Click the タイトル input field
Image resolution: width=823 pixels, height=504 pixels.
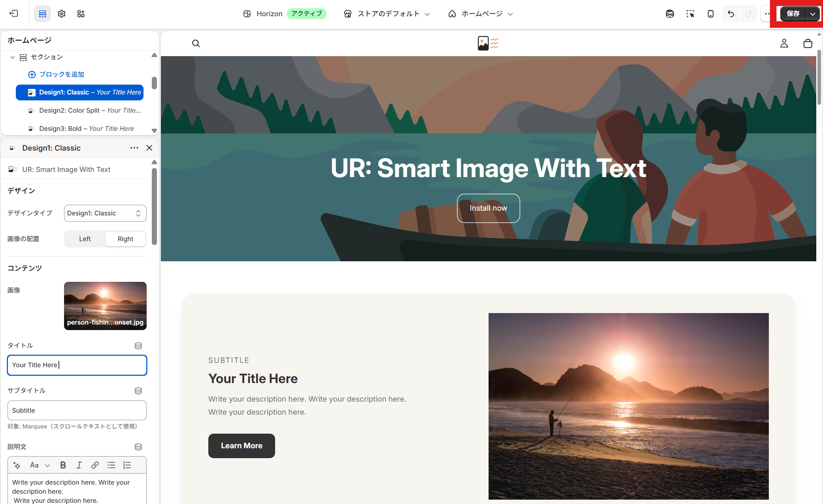tap(77, 365)
